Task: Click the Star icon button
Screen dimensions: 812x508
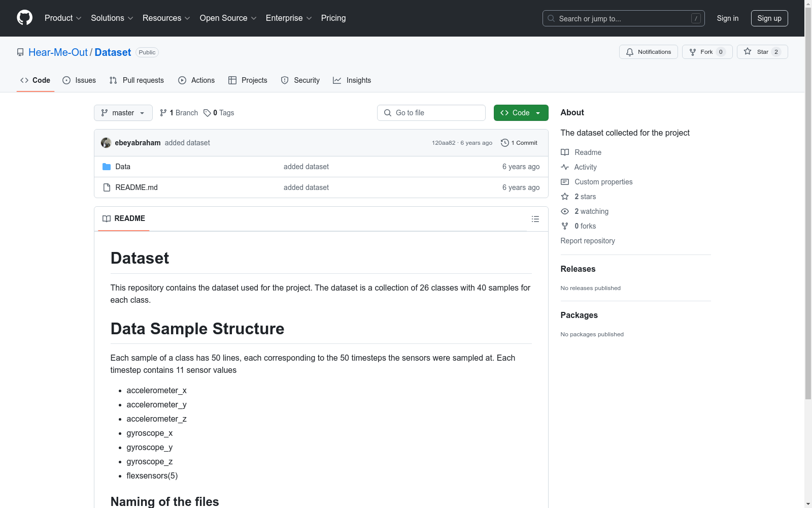Action: tap(748, 52)
